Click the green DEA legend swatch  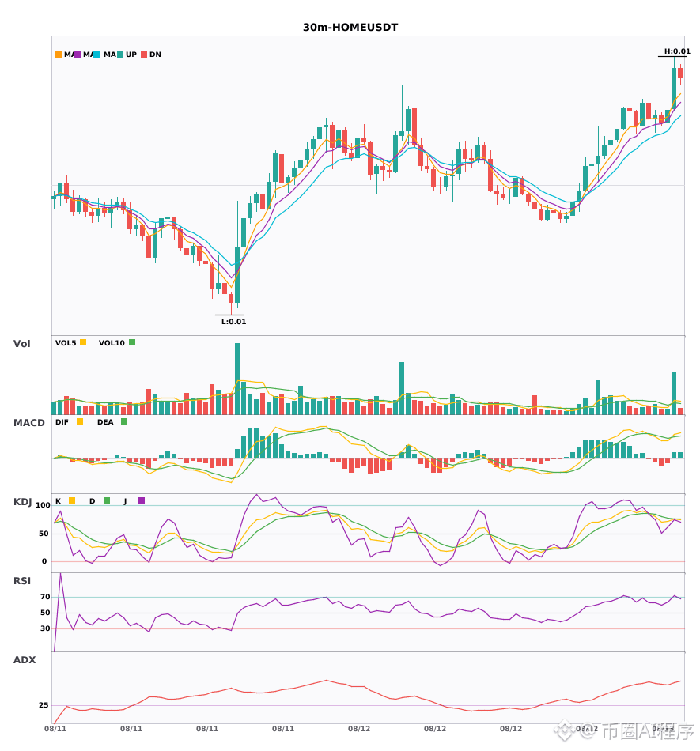(x=124, y=421)
